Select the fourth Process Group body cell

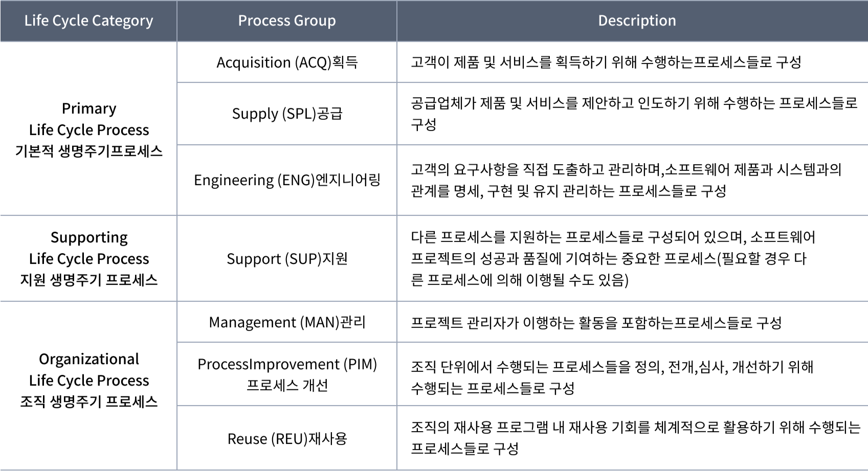(x=287, y=258)
